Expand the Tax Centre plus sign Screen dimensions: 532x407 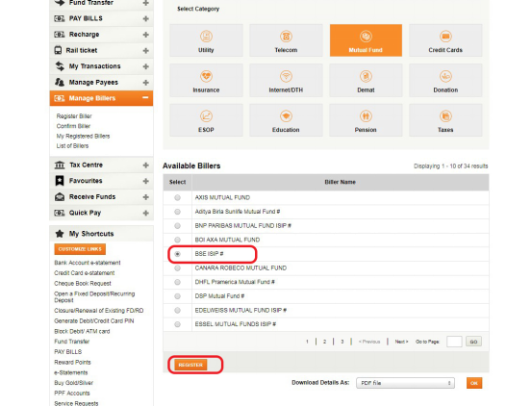pos(146,165)
